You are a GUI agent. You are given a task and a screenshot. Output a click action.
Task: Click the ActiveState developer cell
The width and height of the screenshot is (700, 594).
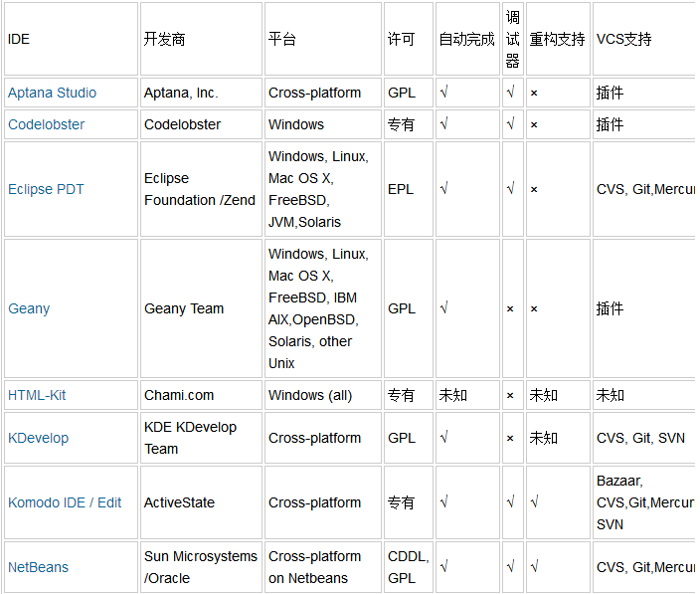[179, 502]
